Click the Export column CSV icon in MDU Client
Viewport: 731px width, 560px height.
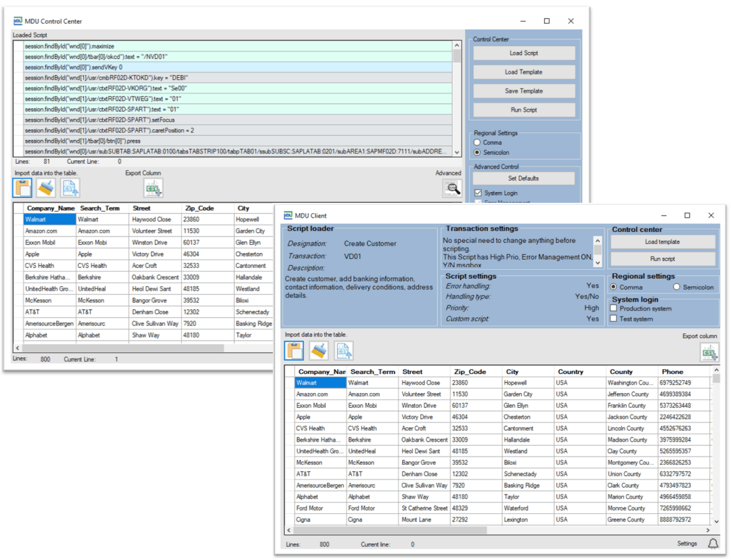tap(709, 352)
